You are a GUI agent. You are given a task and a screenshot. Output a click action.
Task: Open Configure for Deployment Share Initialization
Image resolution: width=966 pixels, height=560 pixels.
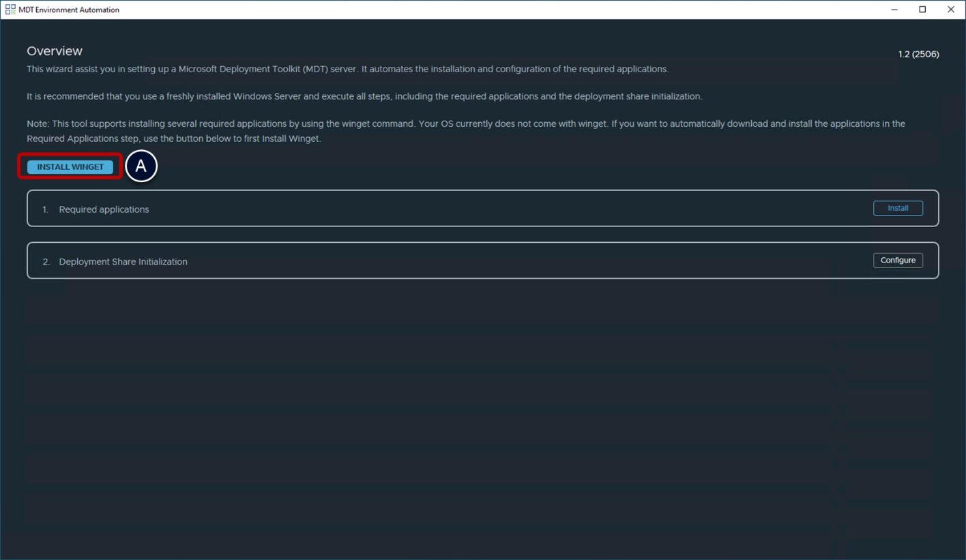tap(898, 261)
